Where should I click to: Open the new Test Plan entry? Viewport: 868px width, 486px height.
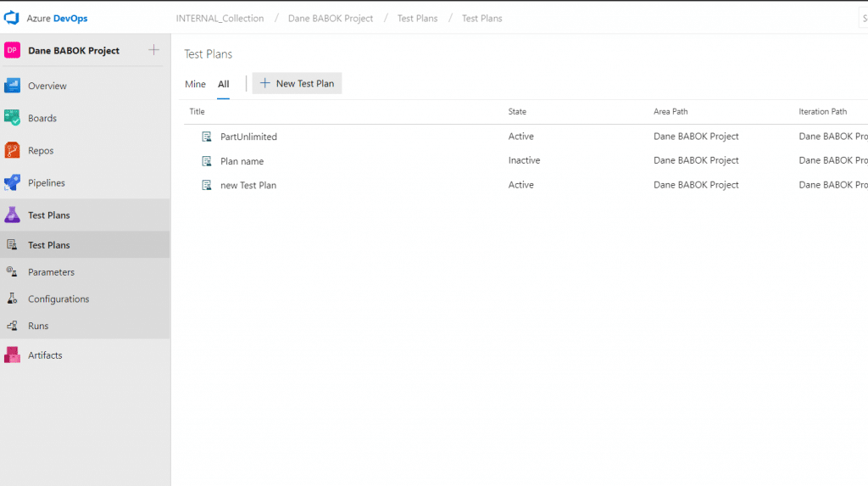248,185
